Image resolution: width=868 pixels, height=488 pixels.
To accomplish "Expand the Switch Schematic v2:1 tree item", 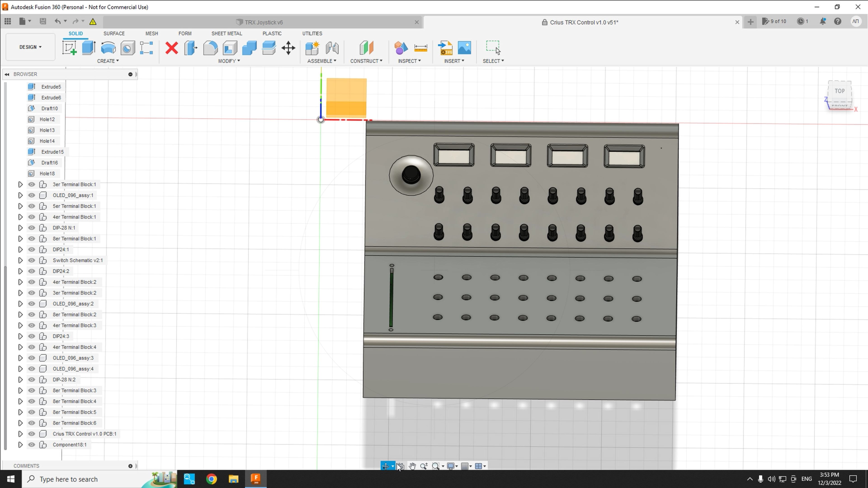I will pyautogui.click(x=20, y=260).
